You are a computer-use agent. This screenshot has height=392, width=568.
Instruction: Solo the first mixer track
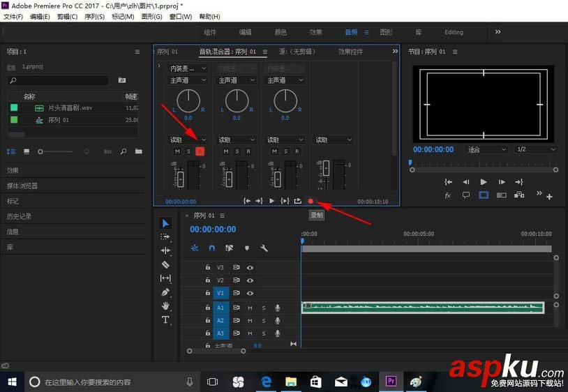pyautogui.click(x=188, y=151)
